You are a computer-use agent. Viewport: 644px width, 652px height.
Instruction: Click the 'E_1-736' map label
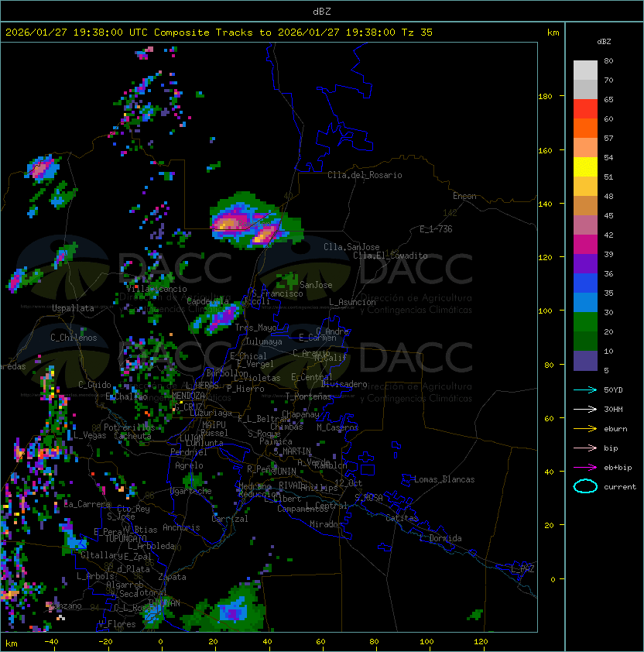436,229
